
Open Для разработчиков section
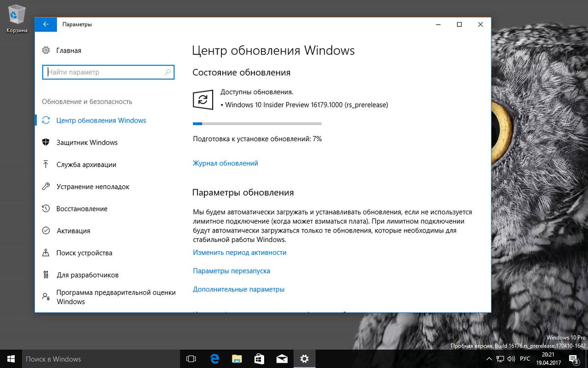coord(87,275)
